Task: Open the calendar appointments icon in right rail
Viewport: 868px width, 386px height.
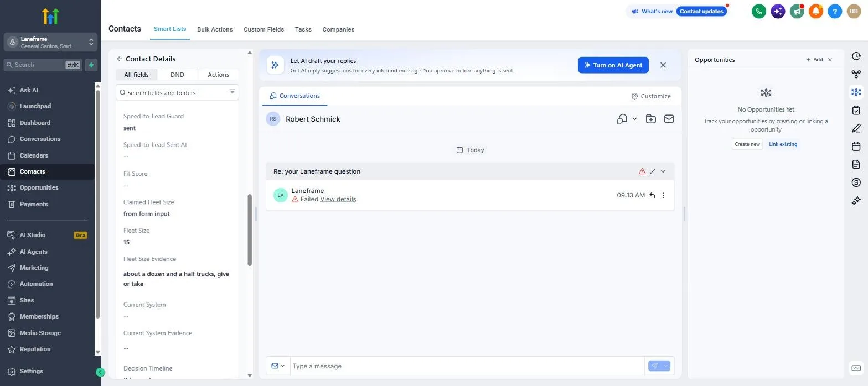Action: click(x=856, y=147)
